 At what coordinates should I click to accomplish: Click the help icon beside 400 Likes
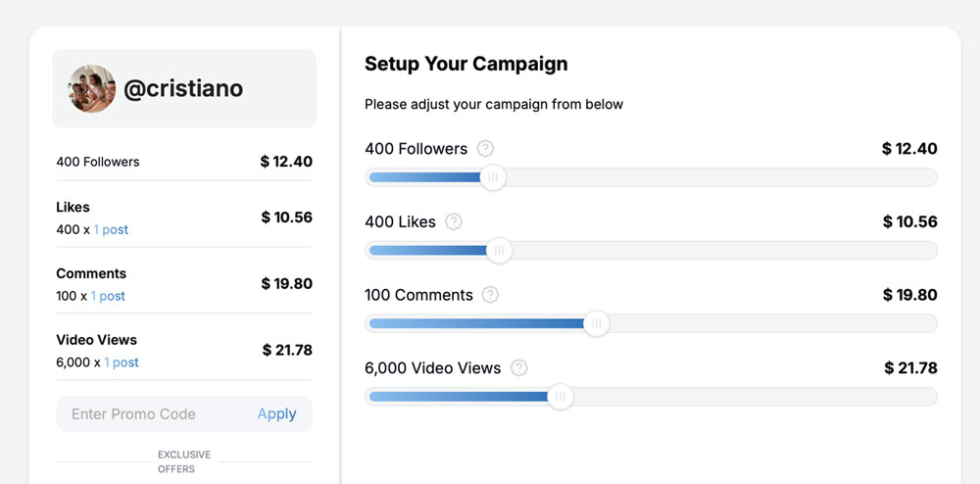pos(454,222)
